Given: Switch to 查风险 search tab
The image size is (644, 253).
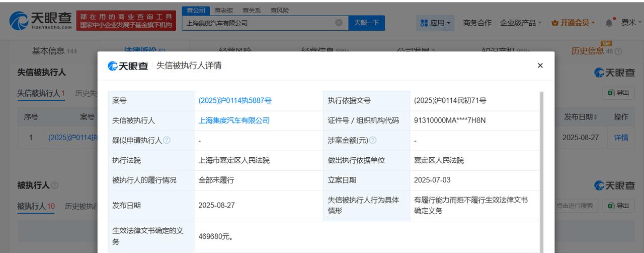Looking at the screenshot, I should (279, 10).
